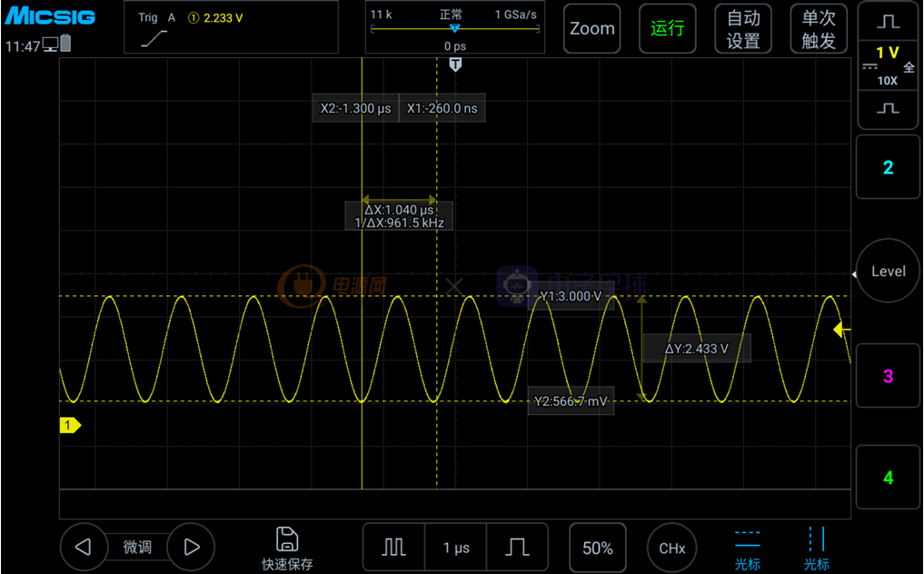Enable channel 3

pos(888,376)
